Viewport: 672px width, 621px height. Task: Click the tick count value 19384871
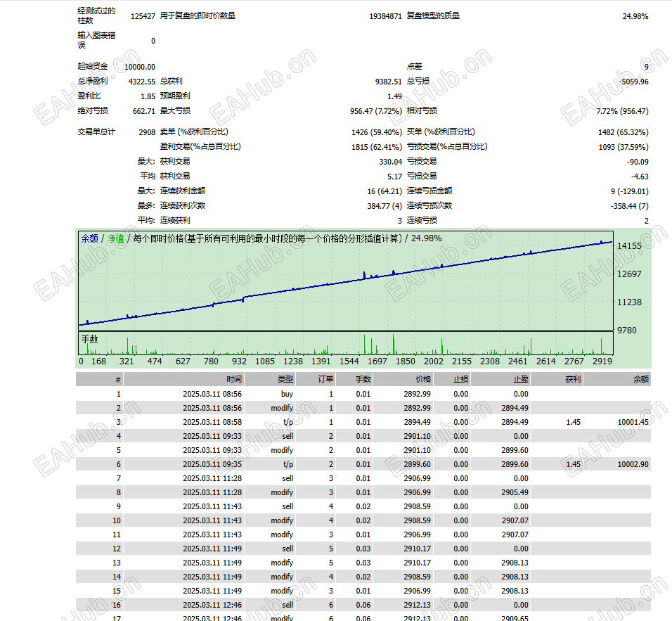386,16
